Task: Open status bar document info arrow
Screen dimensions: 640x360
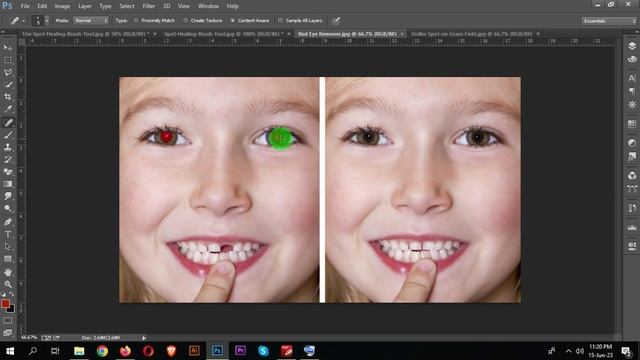Action: tap(144, 338)
